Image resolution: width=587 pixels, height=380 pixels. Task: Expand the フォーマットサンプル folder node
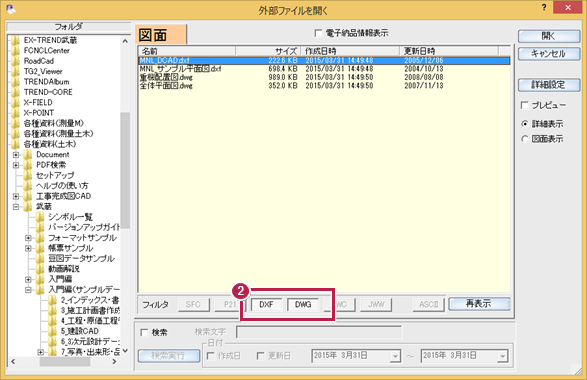pyautogui.click(x=28, y=238)
